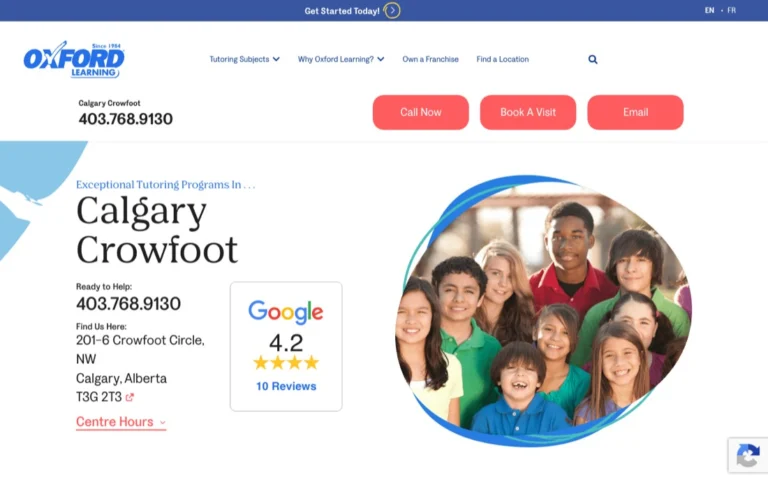The height and width of the screenshot is (480, 768).
Task: Open Own a Franchise page
Action: pyautogui.click(x=431, y=59)
